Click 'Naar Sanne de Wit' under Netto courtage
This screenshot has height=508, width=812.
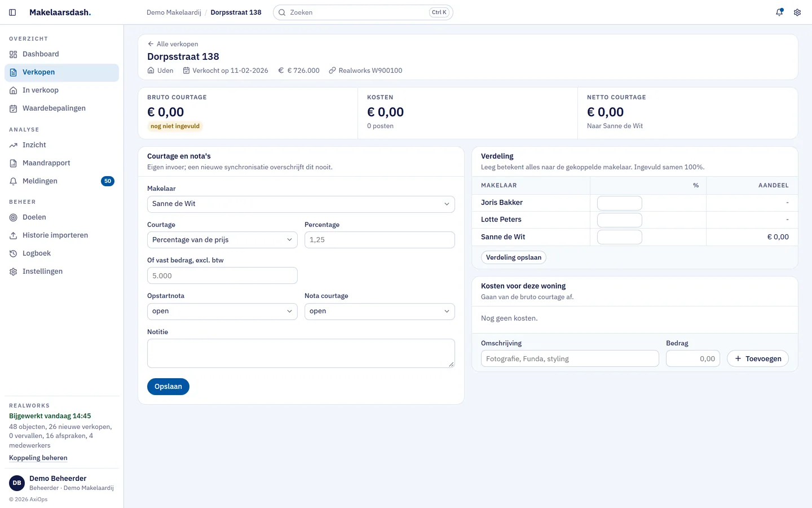point(615,126)
